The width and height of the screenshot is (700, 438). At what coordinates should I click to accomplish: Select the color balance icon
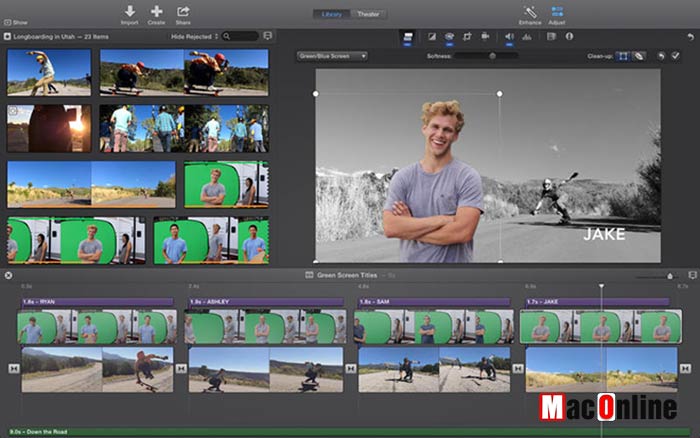432,37
